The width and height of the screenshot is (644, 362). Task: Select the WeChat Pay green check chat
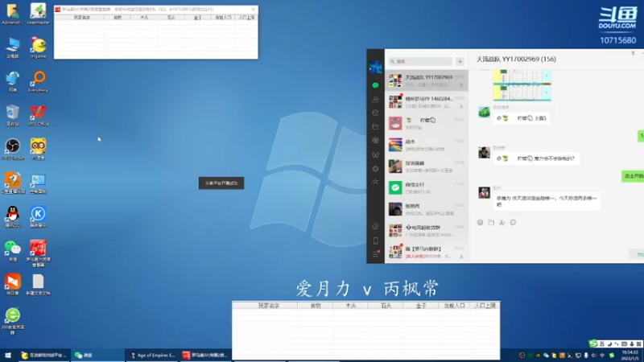(427, 187)
